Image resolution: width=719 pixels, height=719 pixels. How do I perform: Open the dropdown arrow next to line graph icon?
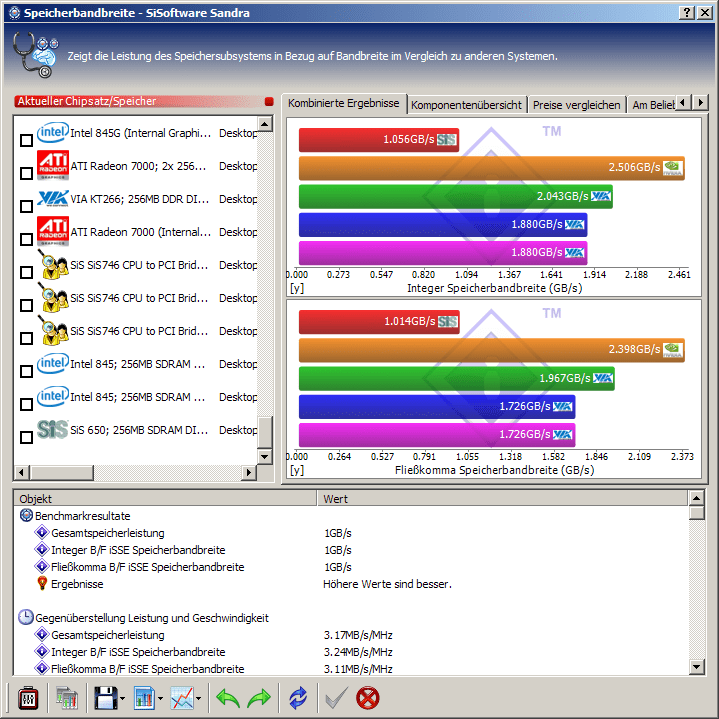click(198, 698)
